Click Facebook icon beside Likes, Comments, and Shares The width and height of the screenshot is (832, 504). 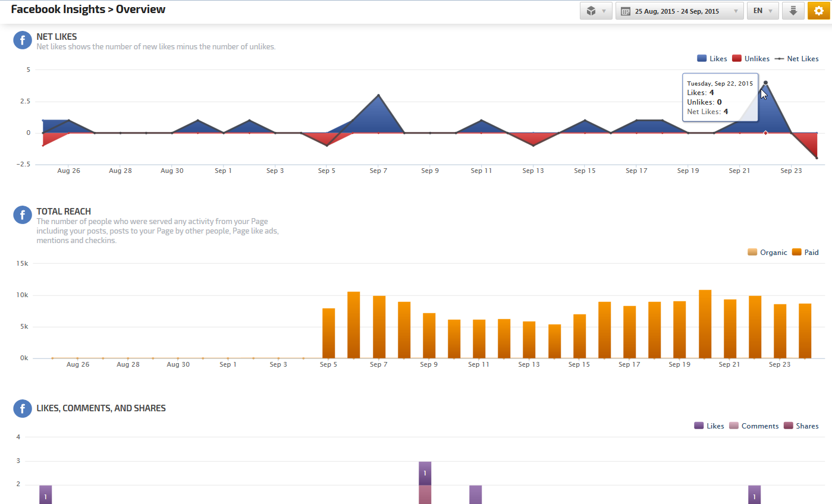click(x=23, y=409)
